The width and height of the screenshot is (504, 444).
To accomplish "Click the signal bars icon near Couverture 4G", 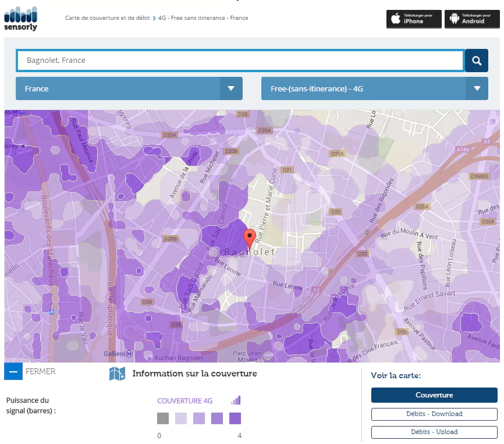I will click(235, 400).
